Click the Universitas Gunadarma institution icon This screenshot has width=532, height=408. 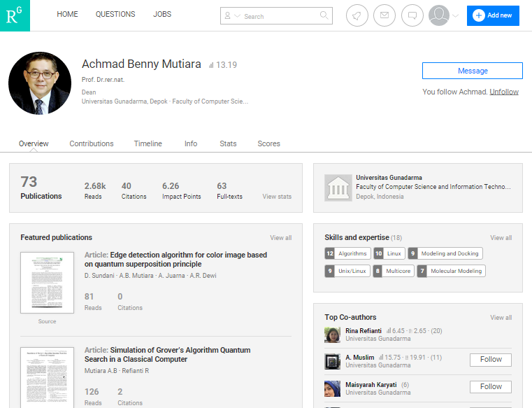338,188
